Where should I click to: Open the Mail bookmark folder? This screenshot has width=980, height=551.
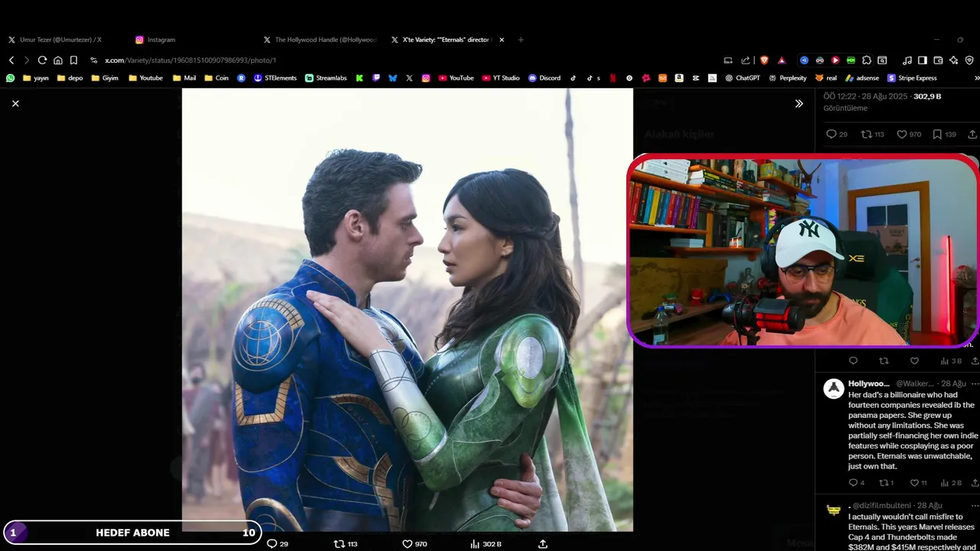(x=185, y=78)
